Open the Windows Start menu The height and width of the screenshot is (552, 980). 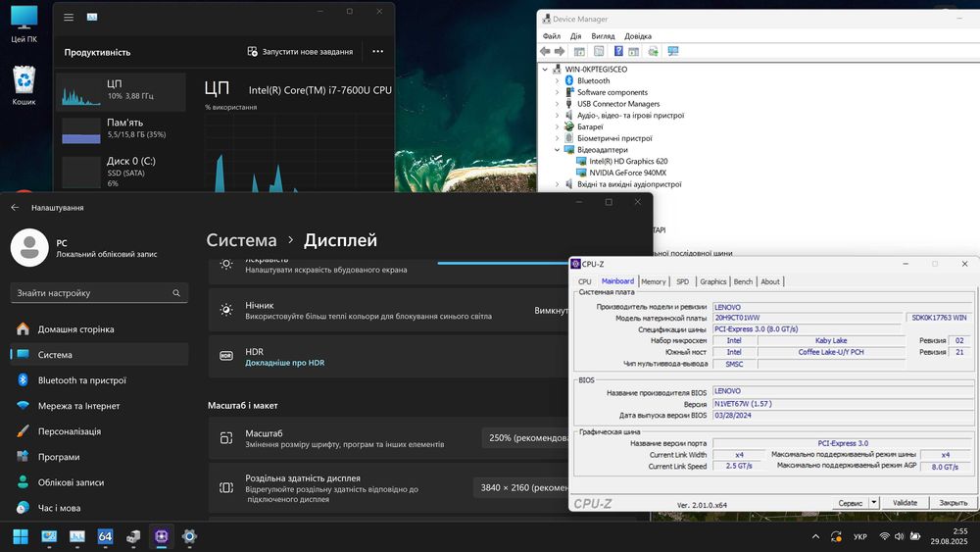point(21,536)
